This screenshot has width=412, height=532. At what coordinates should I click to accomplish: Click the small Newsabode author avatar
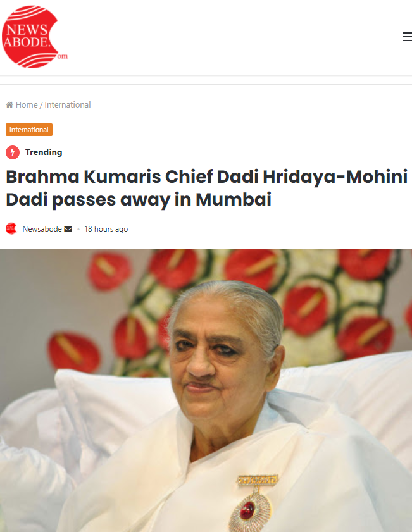tap(11, 228)
